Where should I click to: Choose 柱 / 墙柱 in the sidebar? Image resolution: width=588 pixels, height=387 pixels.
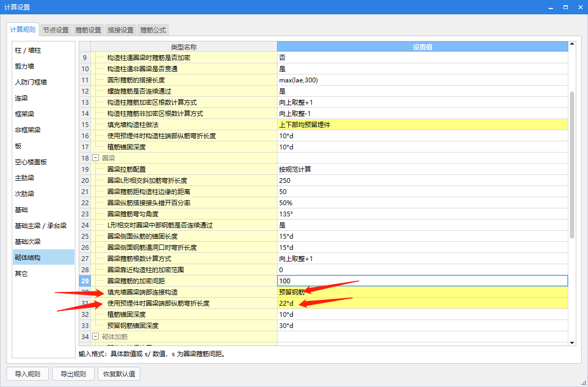[x=44, y=51]
